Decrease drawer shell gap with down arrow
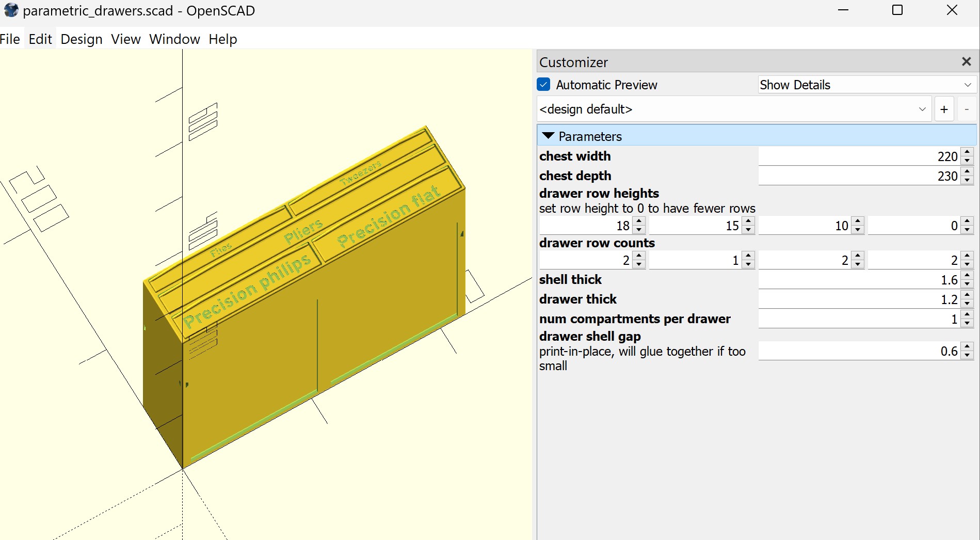The height and width of the screenshot is (540, 980). coord(968,356)
